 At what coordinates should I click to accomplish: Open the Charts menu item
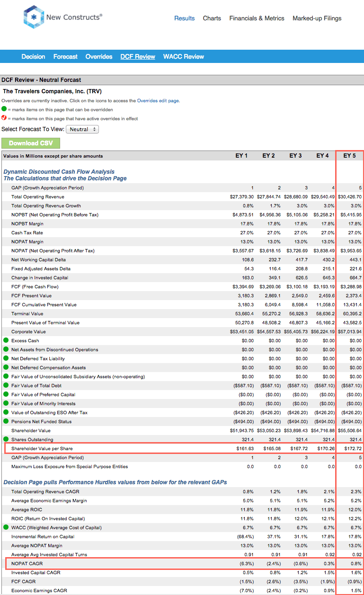[x=212, y=18]
